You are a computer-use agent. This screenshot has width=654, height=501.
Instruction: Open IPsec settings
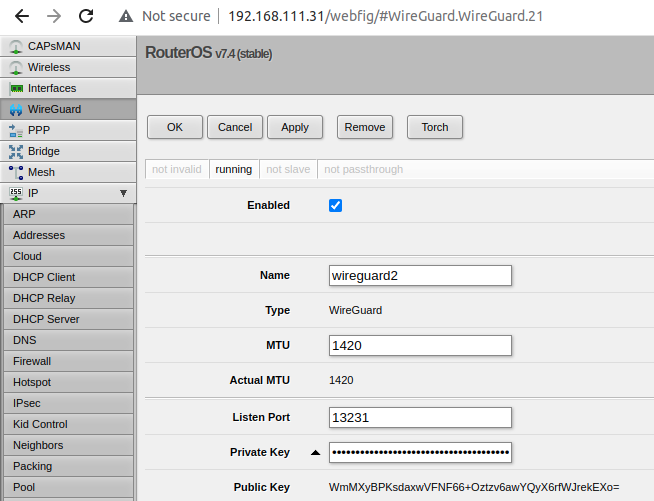tap(68, 403)
